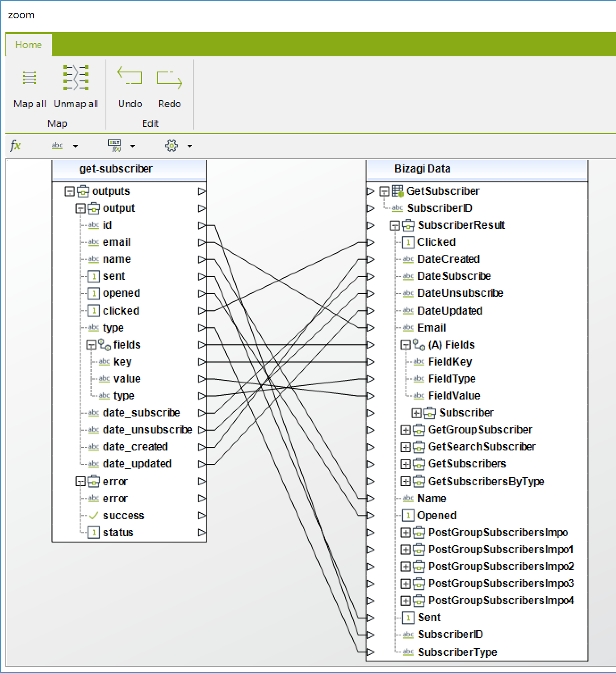Select the sent output field
Screen dimensions: 616x673
pyautogui.click(x=114, y=276)
